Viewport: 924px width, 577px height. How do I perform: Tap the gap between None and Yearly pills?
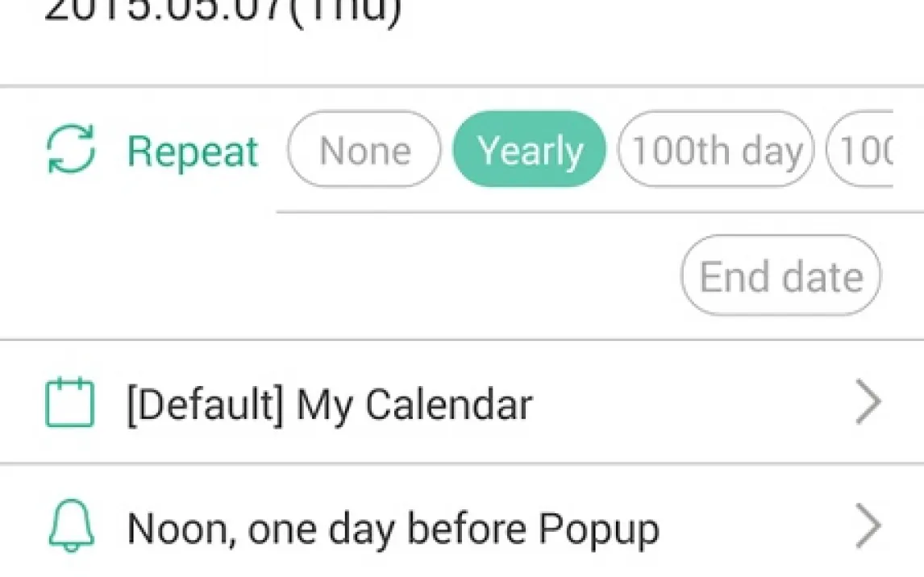click(x=447, y=150)
